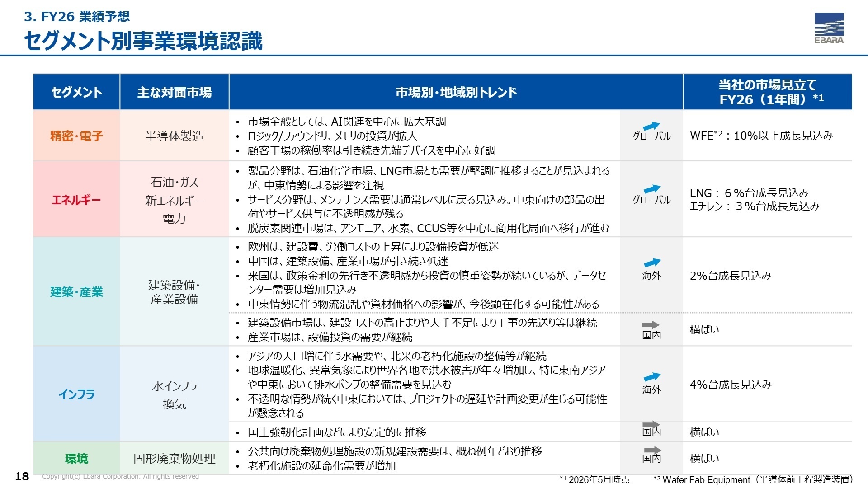Click the 4%台成長見込み forecast
Image resolution: width=868 pixels, height=488 pixels.
(731, 385)
